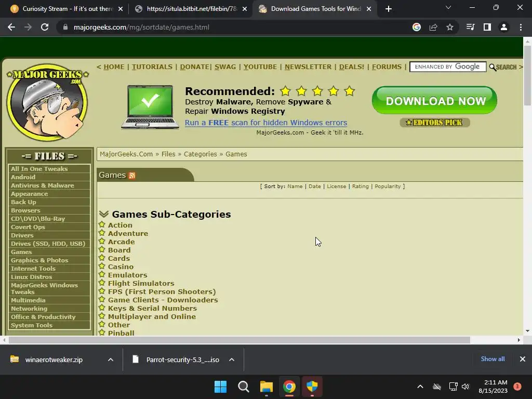Click the address bar URL
The height and width of the screenshot is (399, 532).
pos(141,27)
